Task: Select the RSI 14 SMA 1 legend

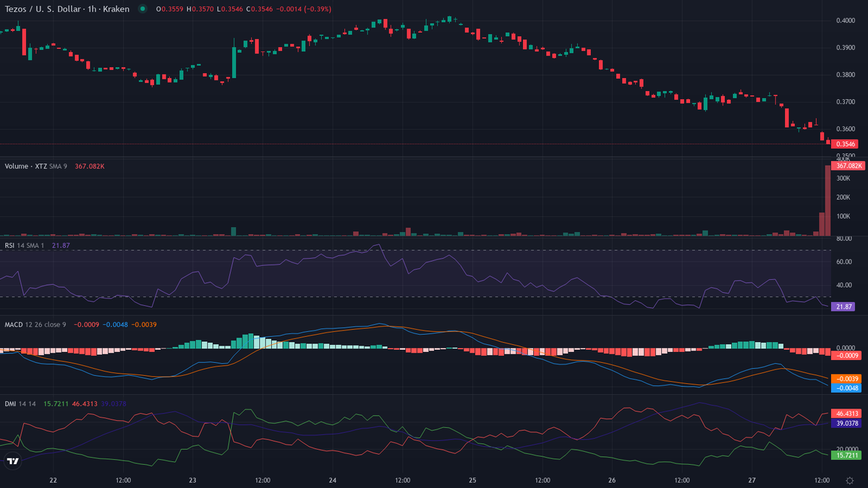Action: click(25, 246)
